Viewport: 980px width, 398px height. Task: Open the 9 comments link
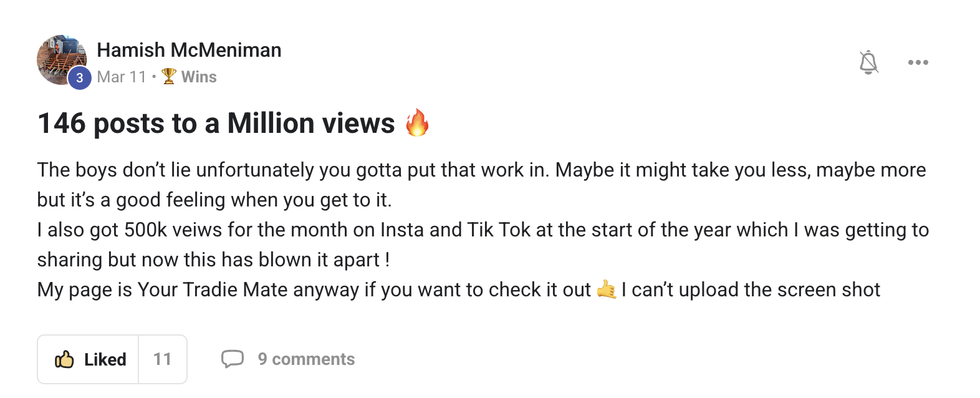(x=306, y=359)
